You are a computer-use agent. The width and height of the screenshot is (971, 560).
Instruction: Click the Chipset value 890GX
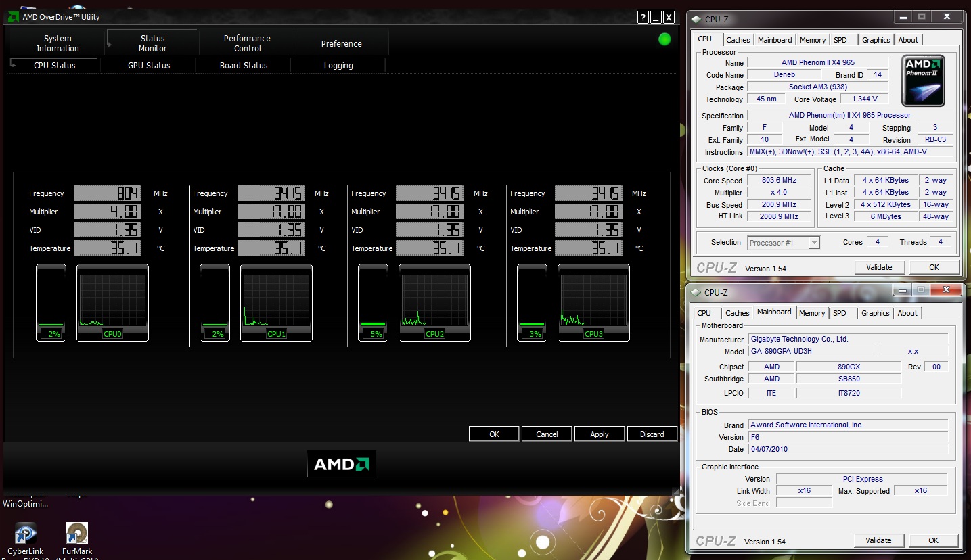coord(849,367)
